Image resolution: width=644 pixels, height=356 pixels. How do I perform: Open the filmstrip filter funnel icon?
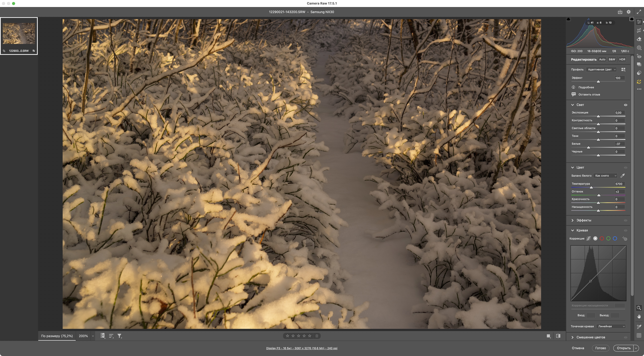tap(120, 336)
